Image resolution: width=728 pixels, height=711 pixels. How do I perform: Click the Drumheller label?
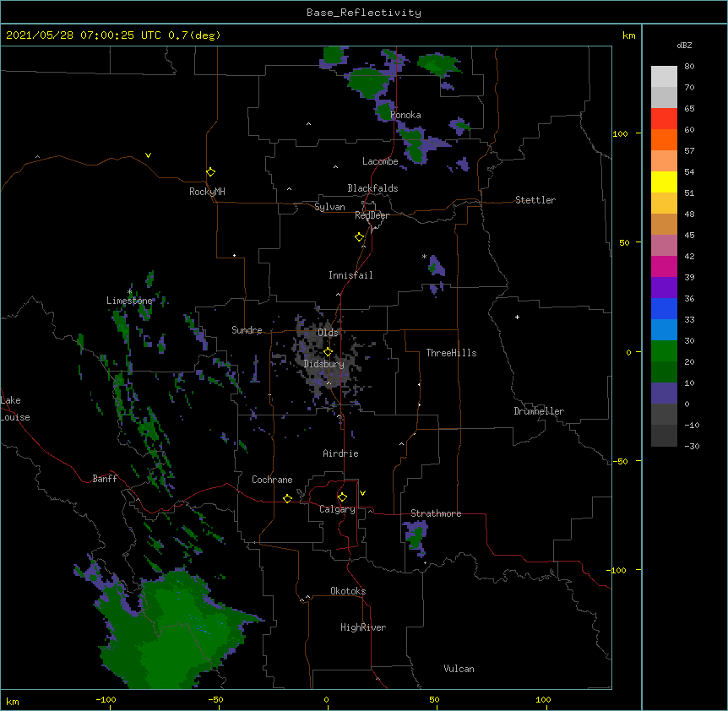point(539,411)
